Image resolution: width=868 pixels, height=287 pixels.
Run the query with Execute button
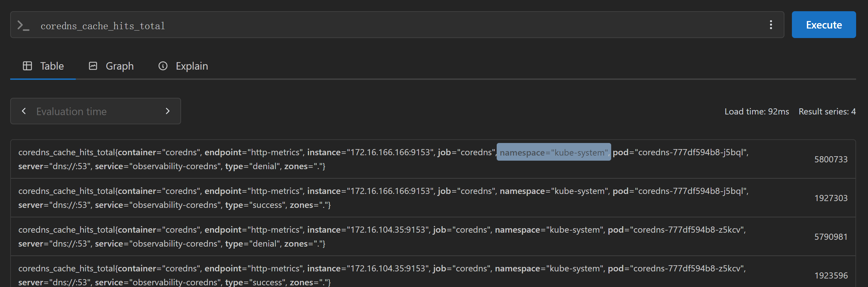point(824,25)
